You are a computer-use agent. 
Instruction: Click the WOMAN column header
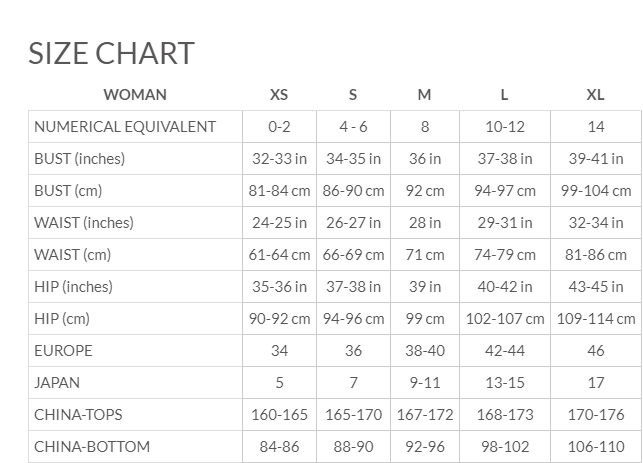pos(135,95)
